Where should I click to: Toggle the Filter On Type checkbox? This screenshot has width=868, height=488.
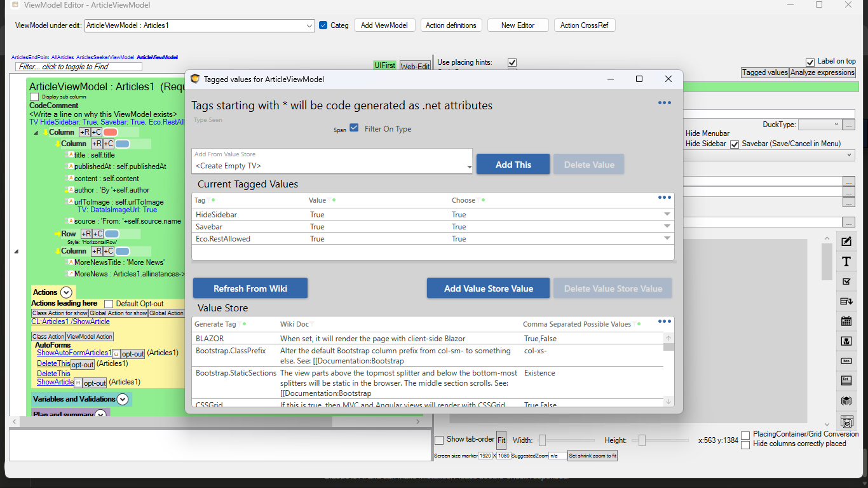pos(354,128)
